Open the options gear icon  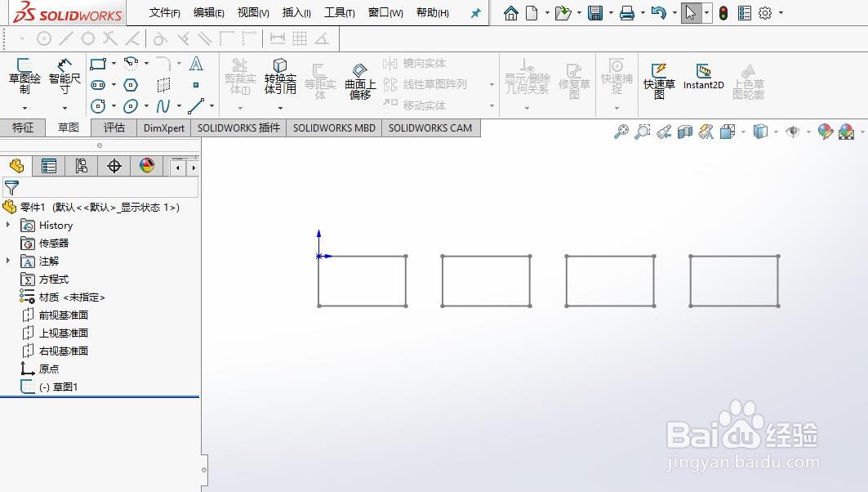tap(765, 13)
